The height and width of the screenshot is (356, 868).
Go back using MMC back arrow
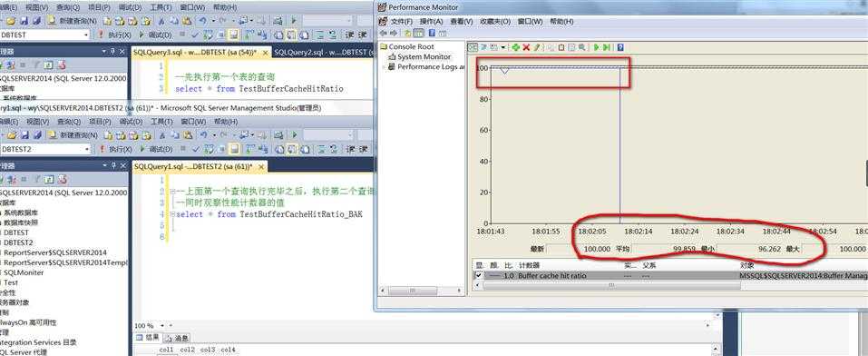382,33
